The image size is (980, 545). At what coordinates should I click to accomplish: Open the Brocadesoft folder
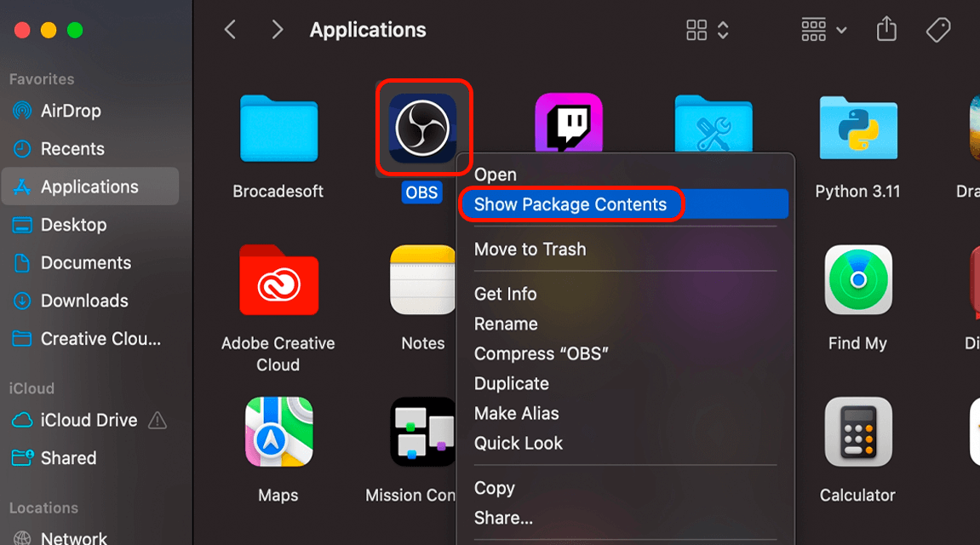pos(278,128)
